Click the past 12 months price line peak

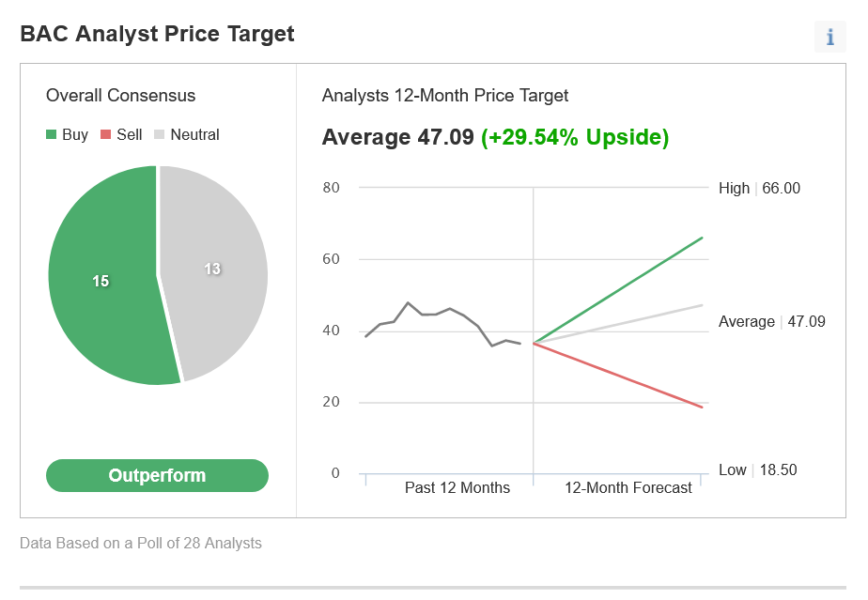pos(408,302)
